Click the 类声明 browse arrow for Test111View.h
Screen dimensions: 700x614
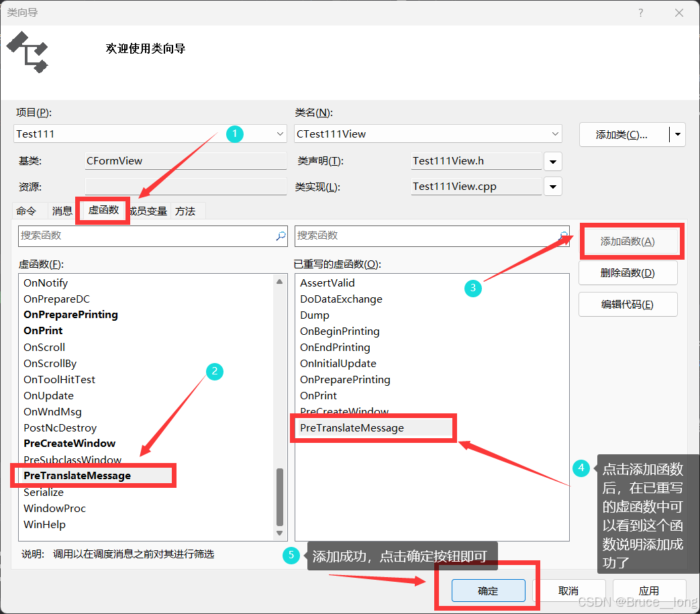coord(552,161)
